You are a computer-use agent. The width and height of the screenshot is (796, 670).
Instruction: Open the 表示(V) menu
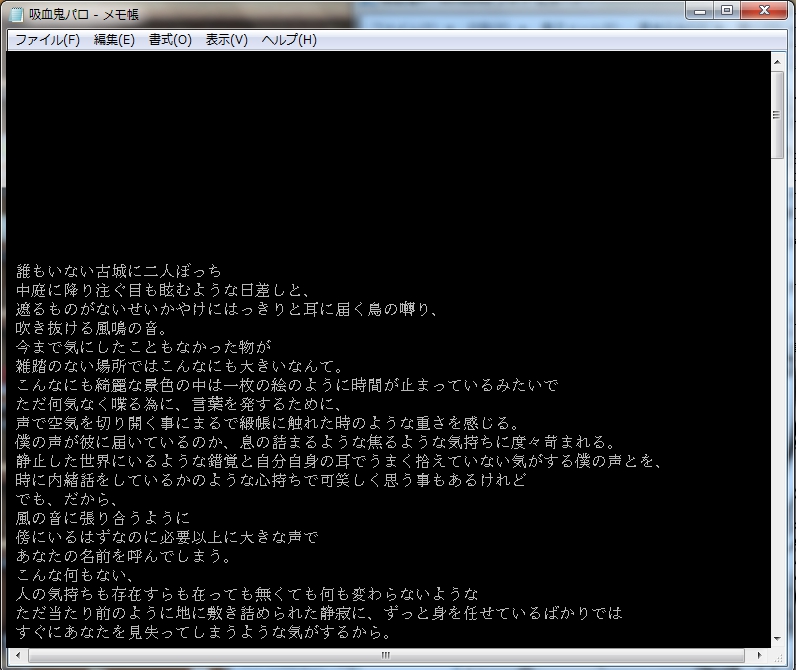click(227, 40)
